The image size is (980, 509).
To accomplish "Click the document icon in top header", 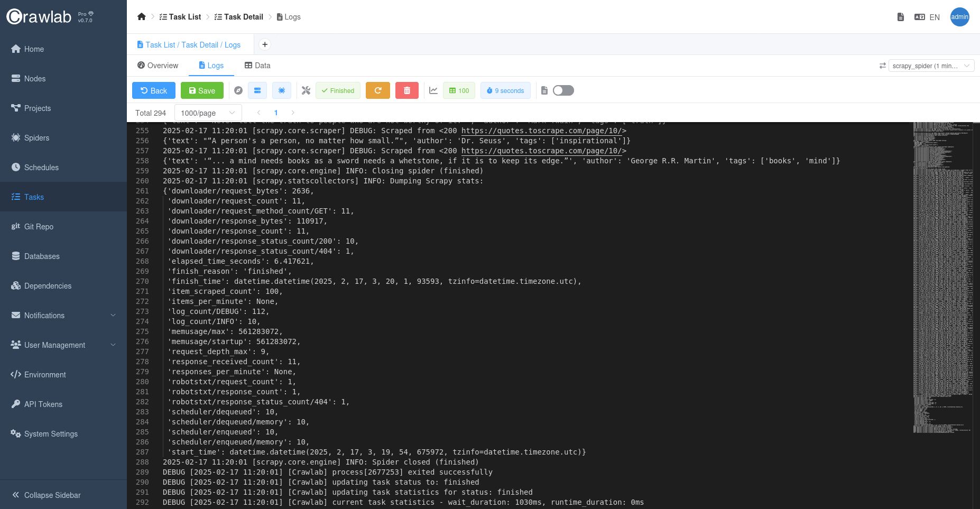I will (x=901, y=17).
